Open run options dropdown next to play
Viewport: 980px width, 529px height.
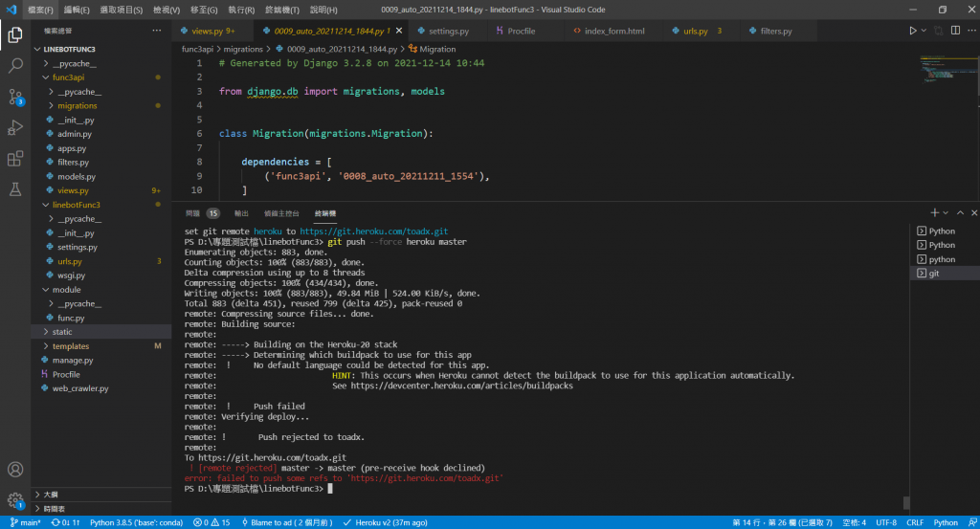(924, 31)
